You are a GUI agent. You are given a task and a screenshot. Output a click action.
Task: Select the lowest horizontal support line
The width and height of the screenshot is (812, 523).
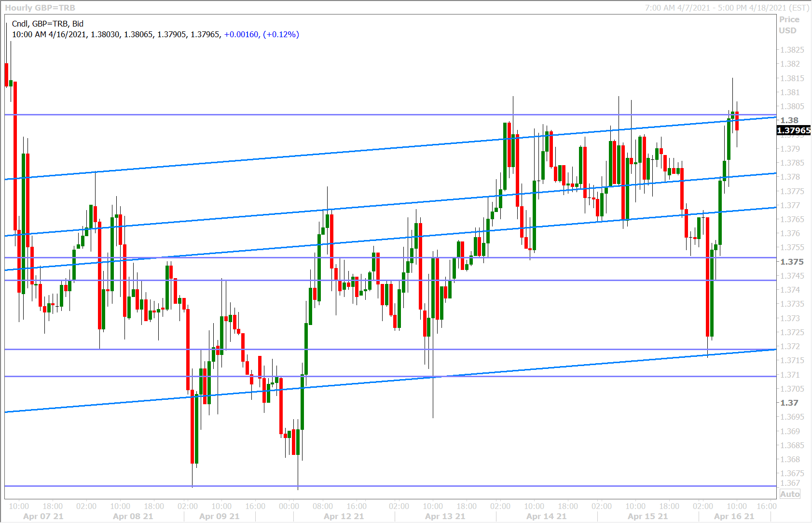tap(386, 486)
